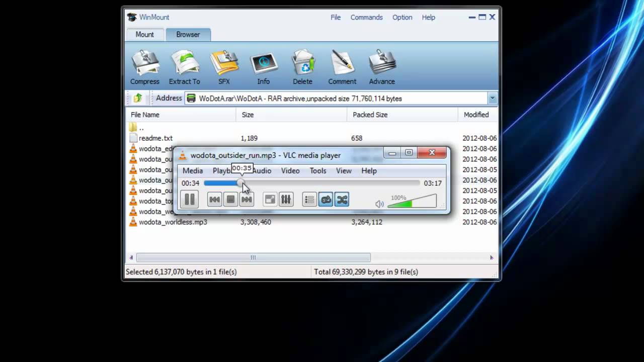Screen dimensions: 644x362
Task: Click the 1,189 size value of readme.txt
Action: [x=249, y=138]
